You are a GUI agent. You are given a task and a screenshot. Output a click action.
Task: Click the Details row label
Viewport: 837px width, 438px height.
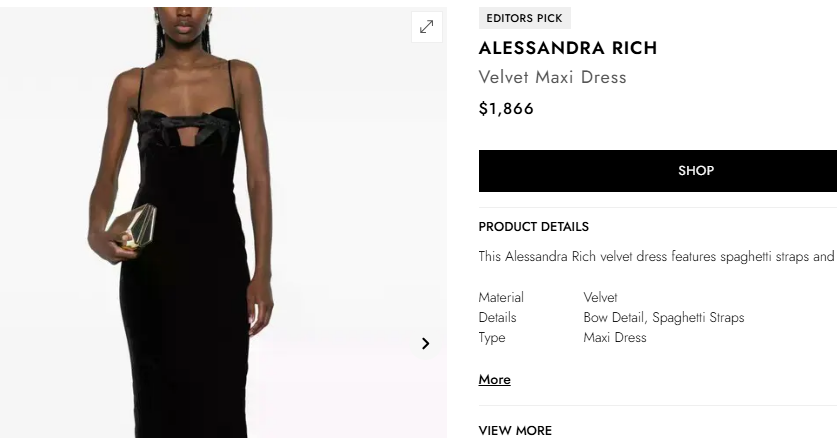click(x=497, y=318)
